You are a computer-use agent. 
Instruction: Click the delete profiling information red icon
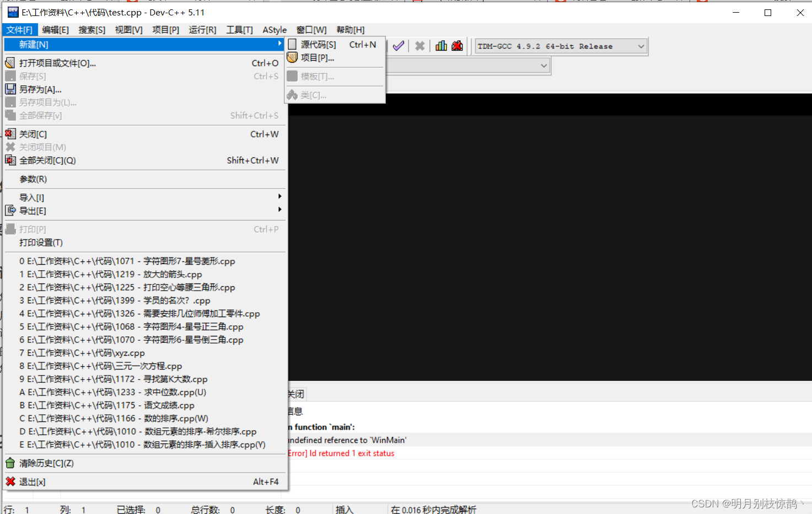tap(457, 46)
